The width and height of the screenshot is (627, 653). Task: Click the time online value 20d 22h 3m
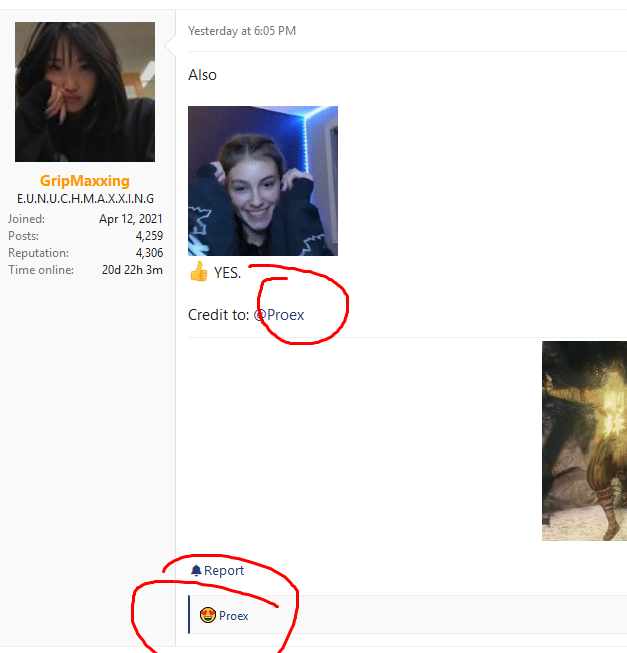[132, 270]
